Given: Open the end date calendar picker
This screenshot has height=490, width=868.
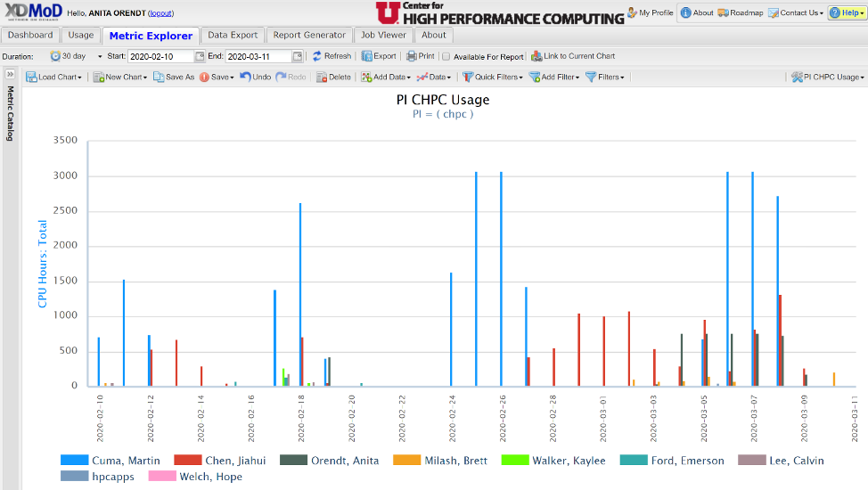Looking at the screenshot, I should pos(298,56).
